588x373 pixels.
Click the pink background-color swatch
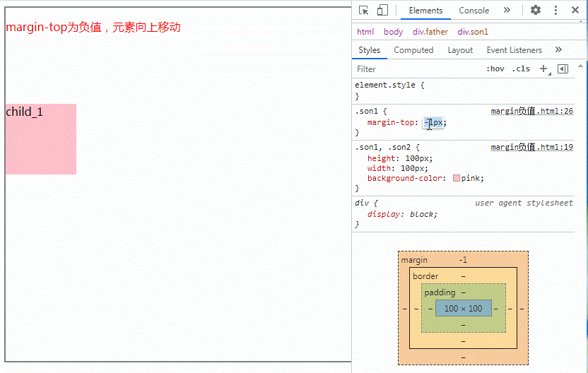click(457, 179)
